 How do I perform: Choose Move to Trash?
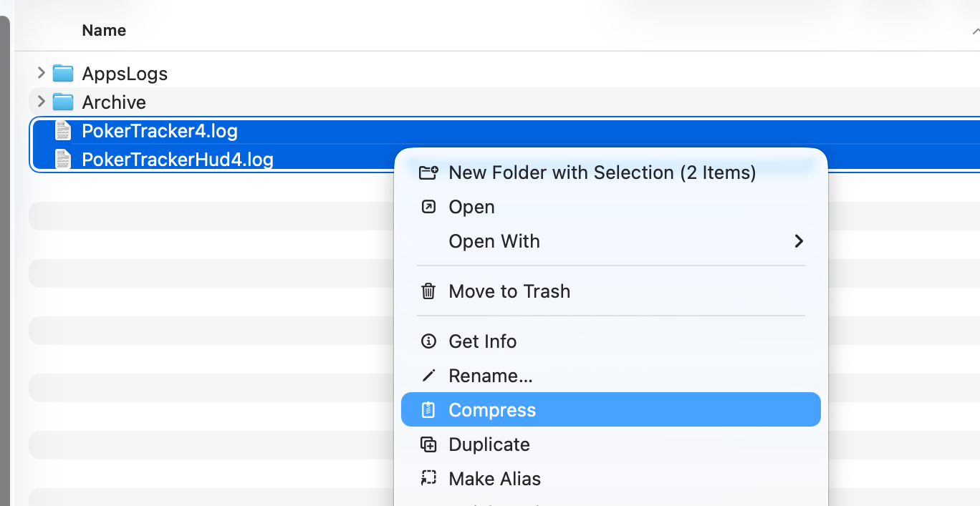(610, 291)
